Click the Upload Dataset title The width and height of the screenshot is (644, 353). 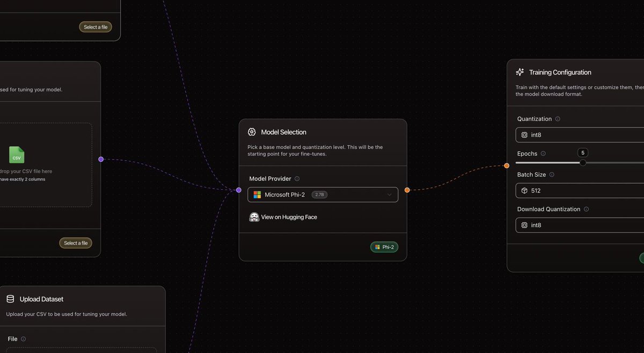[41, 299]
